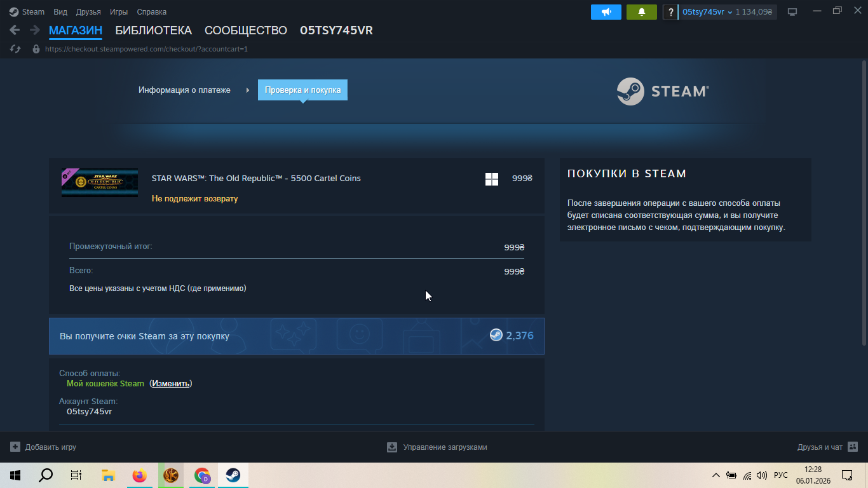
Task: Open Task View from the taskbar
Action: tap(76, 475)
